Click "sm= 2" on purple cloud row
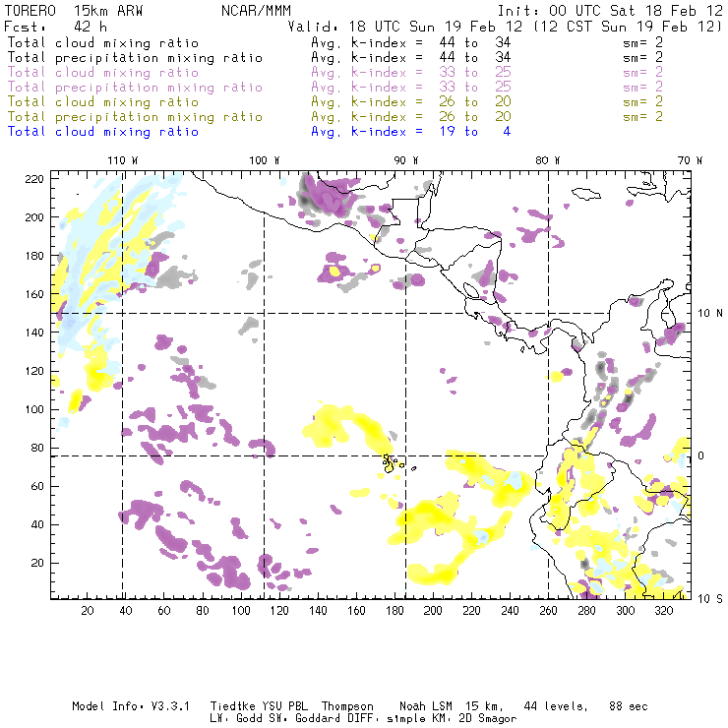 [x=642, y=73]
